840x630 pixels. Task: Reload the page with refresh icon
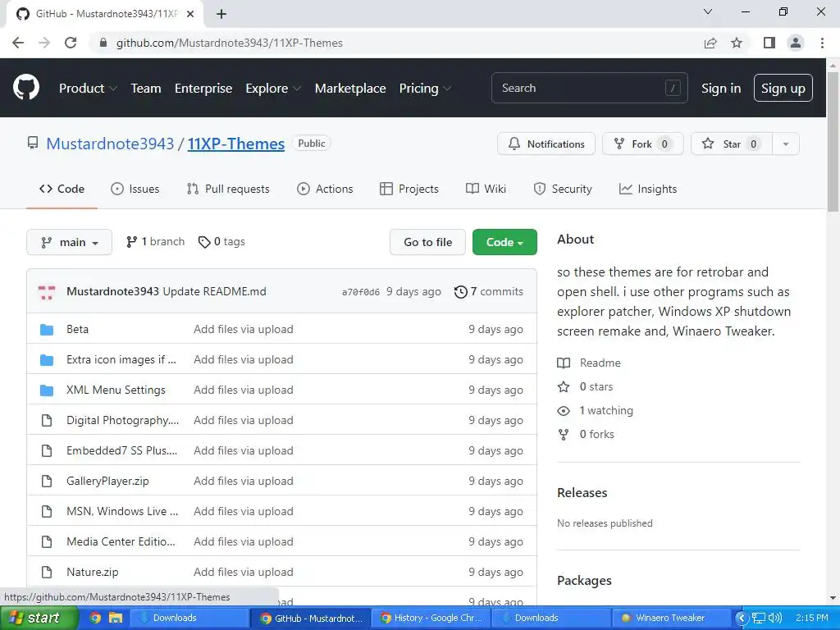[71, 43]
